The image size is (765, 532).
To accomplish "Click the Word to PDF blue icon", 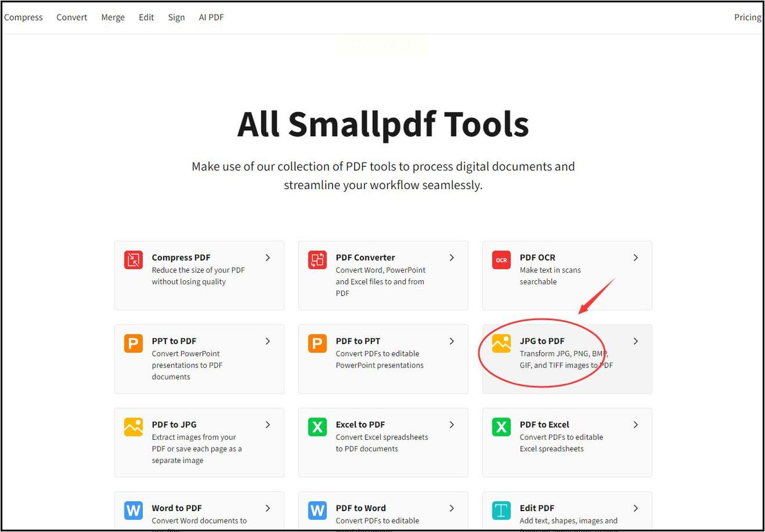I will (x=134, y=510).
